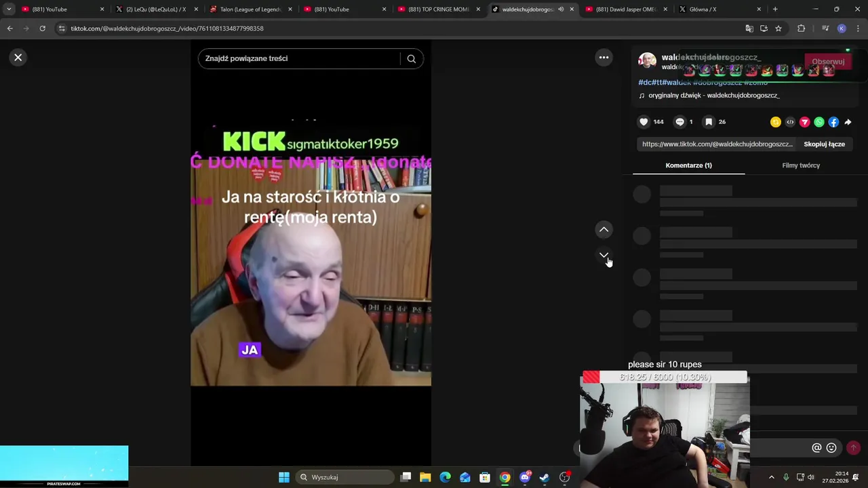Go to the next video with down chevron

click(x=604, y=256)
